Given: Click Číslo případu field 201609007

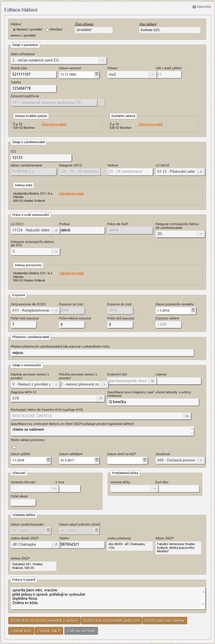Looking at the screenshot, I should click(x=94, y=30).
